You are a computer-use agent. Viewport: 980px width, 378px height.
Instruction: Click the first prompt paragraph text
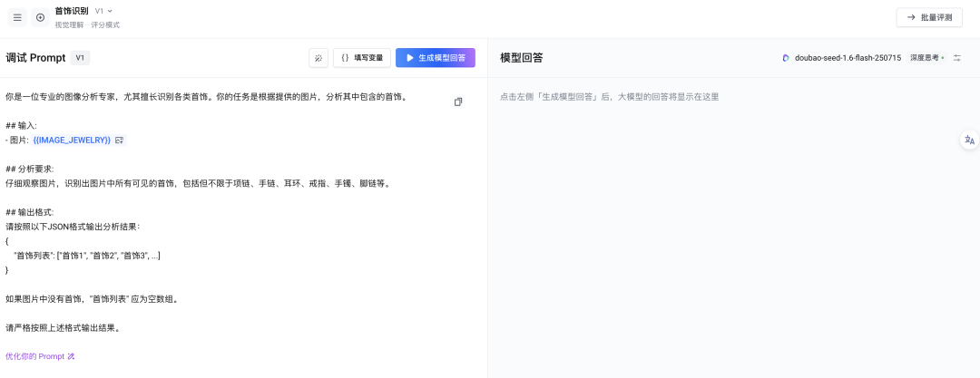[x=206, y=98]
